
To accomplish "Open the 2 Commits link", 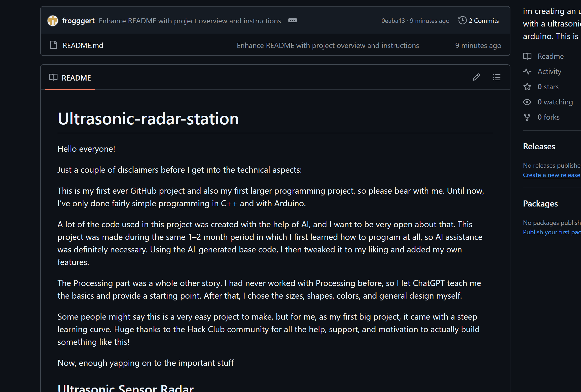I will [x=484, y=21].
